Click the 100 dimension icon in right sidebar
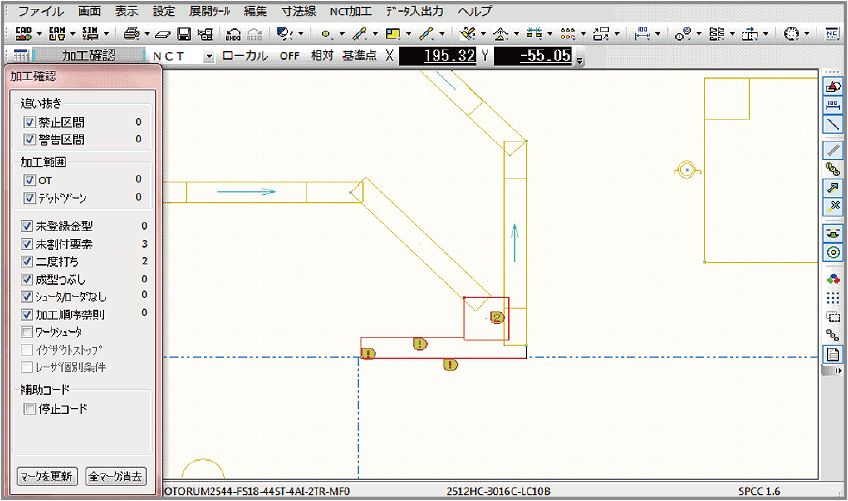This screenshot has width=848, height=501. point(833,105)
